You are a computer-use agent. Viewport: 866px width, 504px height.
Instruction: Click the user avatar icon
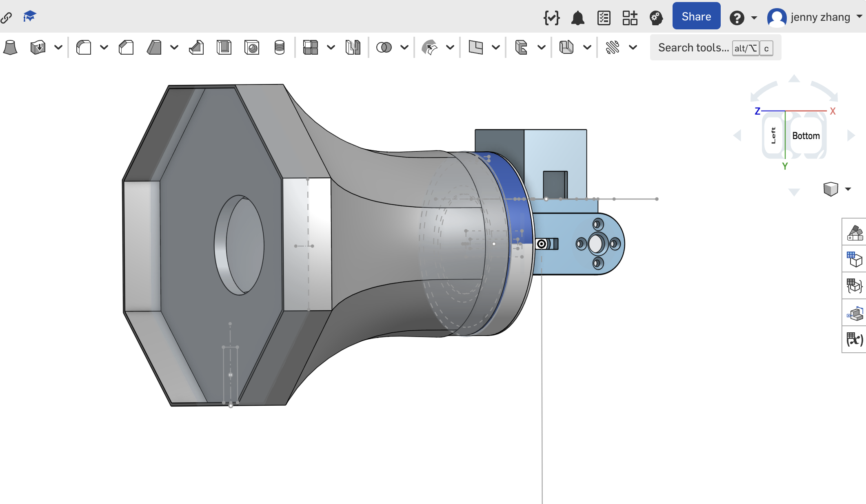(777, 18)
